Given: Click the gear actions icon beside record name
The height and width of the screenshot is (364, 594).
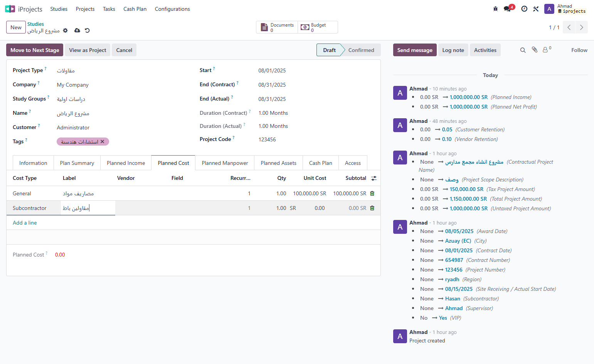Looking at the screenshot, I should [x=66, y=30].
